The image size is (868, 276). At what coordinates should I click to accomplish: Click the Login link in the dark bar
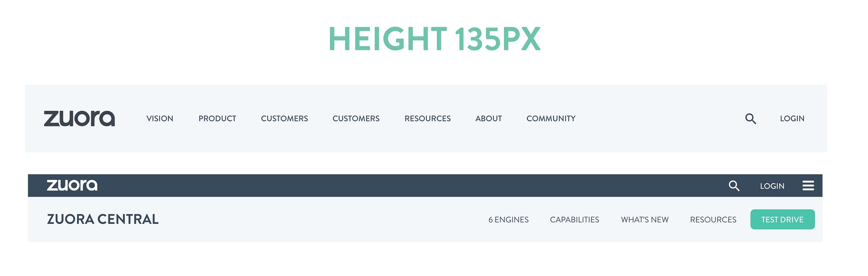click(x=772, y=186)
